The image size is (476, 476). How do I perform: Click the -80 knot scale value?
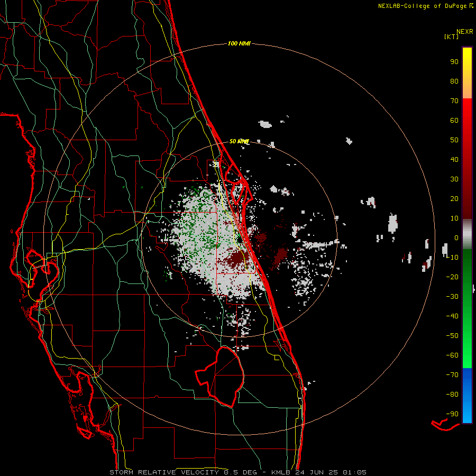click(x=452, y=395)
